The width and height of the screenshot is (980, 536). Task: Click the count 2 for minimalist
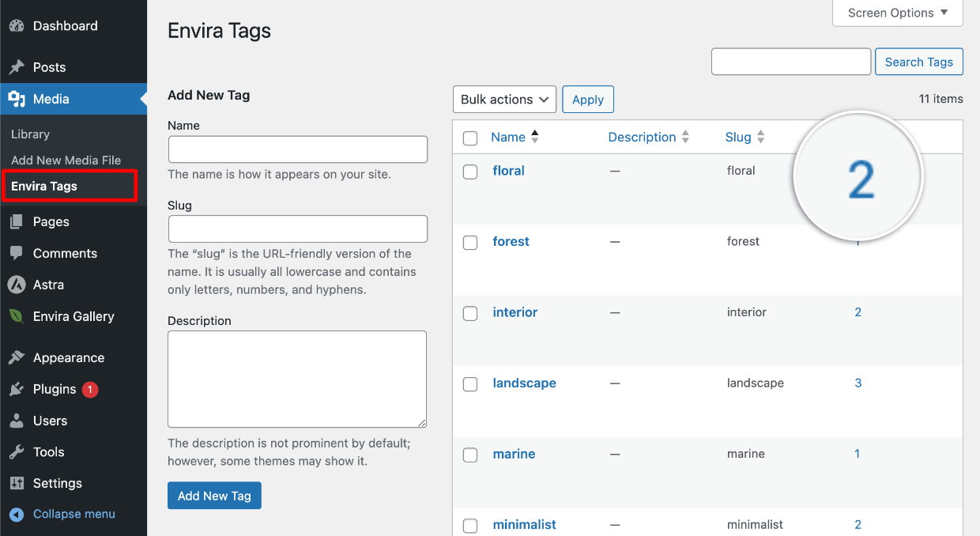[858, 524]
